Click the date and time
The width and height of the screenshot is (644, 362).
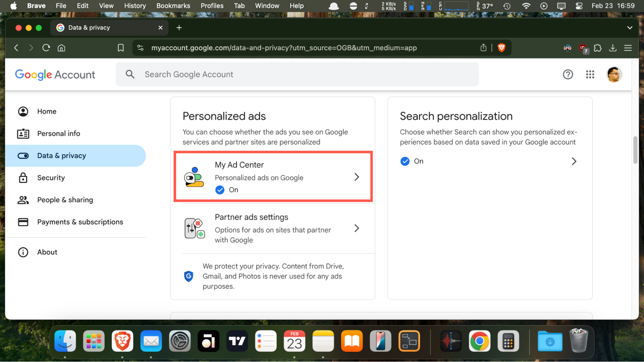613,6
